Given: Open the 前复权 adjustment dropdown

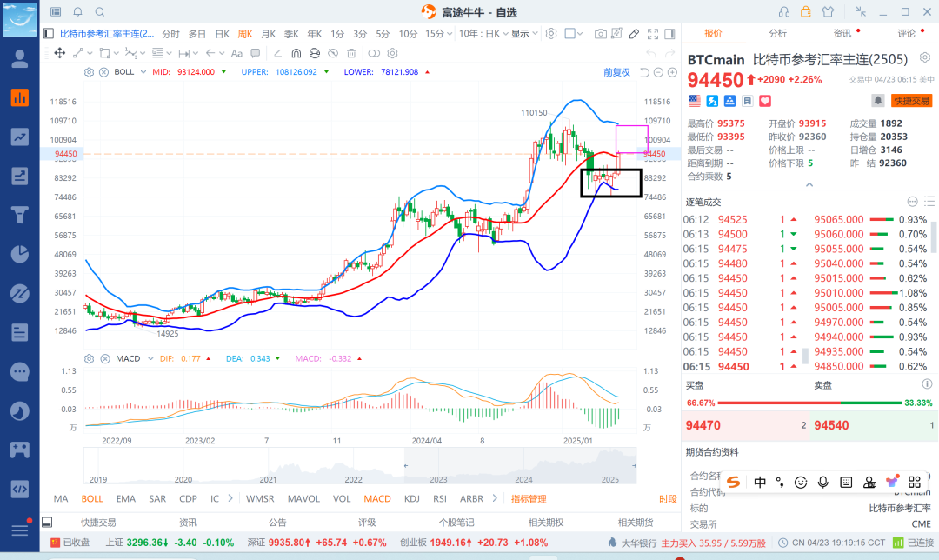Looking at the screenshot, I should 616,72.
